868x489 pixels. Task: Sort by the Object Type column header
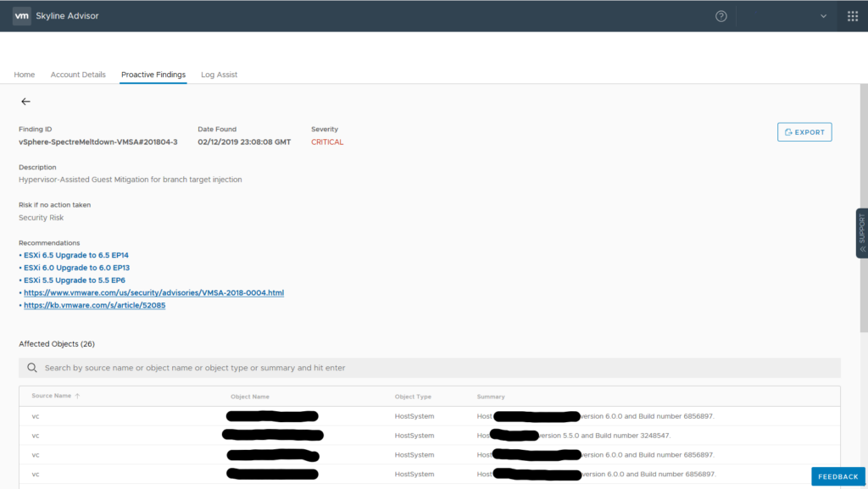tap(413, 397)
